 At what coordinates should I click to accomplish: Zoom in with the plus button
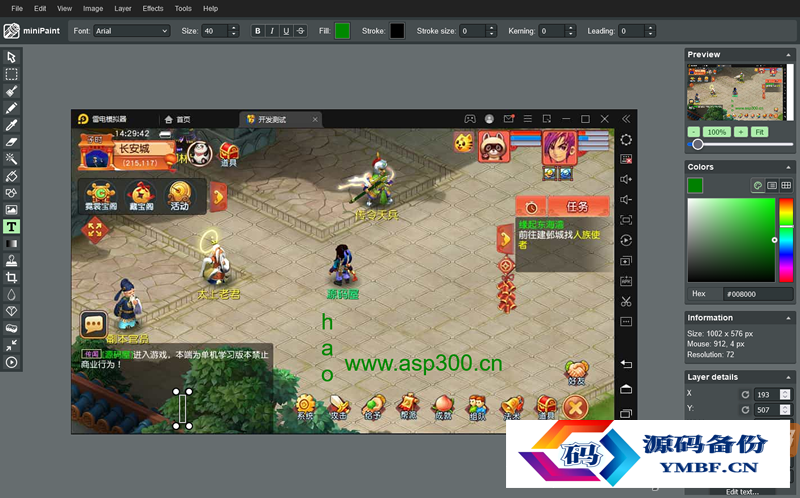click(x=740, y=132)
